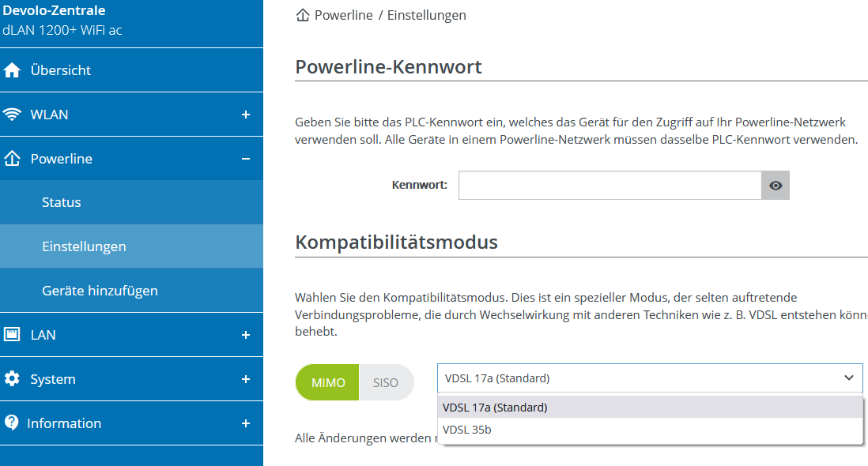Screen dimensions: 868x466
Task: Select the WLAN wifi icon in sidebar
Action: [x=13, y=114]
